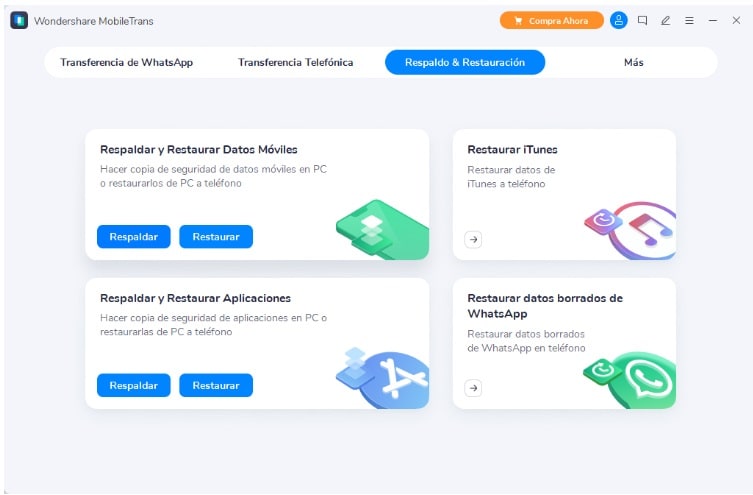Click Restaurar under Aplicaciones

(216, 386)
